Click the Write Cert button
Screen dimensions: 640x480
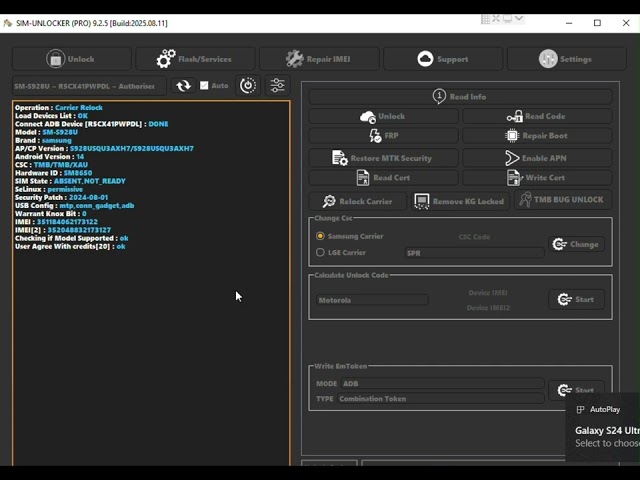(x=537, y=178)
